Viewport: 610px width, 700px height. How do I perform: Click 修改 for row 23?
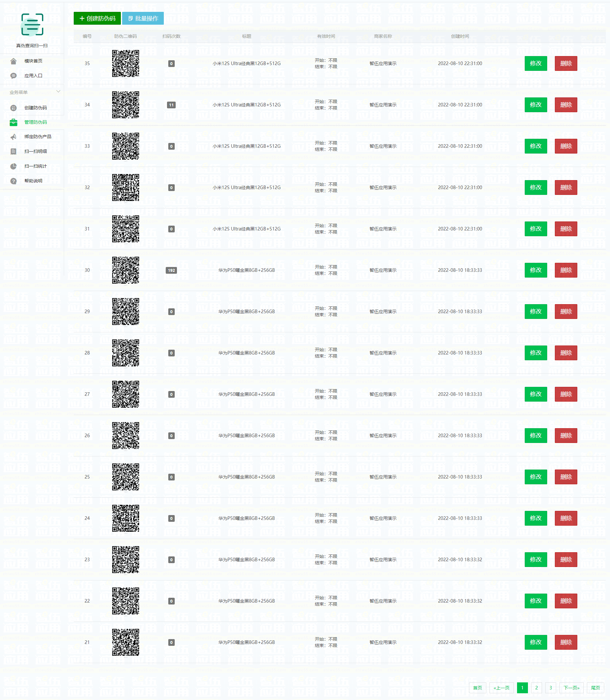pos(535,560)
